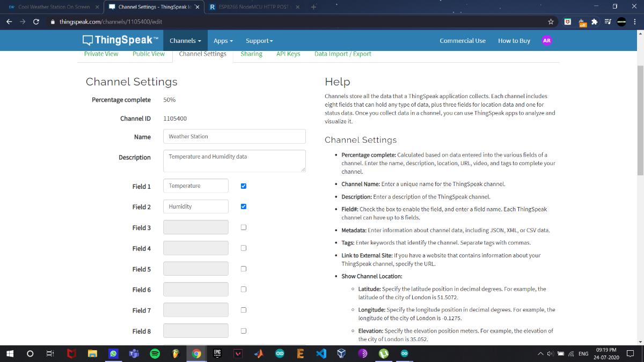Click the extension icon with off badge
This screenshot has width=644, height=362.
coord(582,23)
